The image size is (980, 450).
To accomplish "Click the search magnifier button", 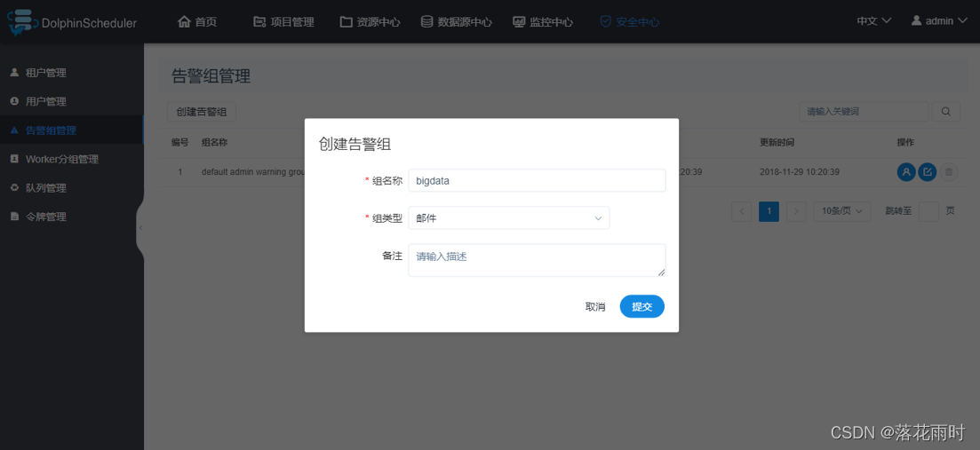I will [946, 112].
